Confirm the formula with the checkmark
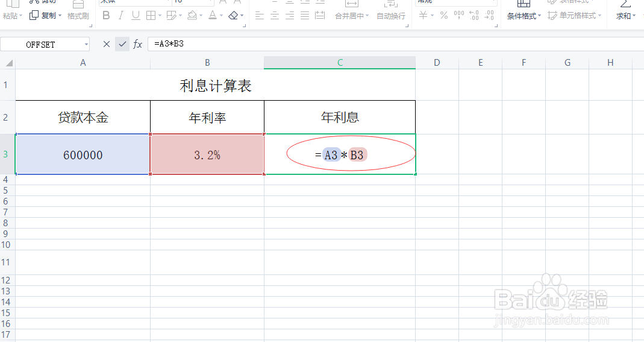 tap(122, 44)
